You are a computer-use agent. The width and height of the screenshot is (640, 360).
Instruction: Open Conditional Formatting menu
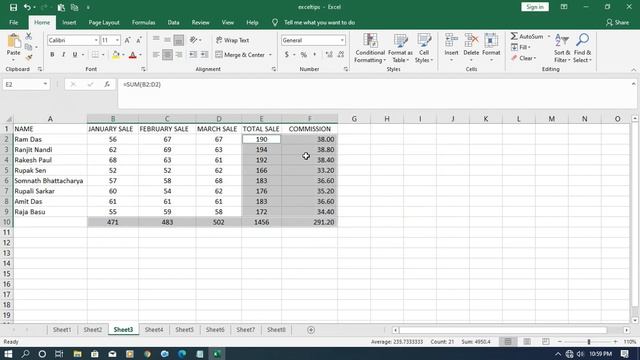[370, 48]
